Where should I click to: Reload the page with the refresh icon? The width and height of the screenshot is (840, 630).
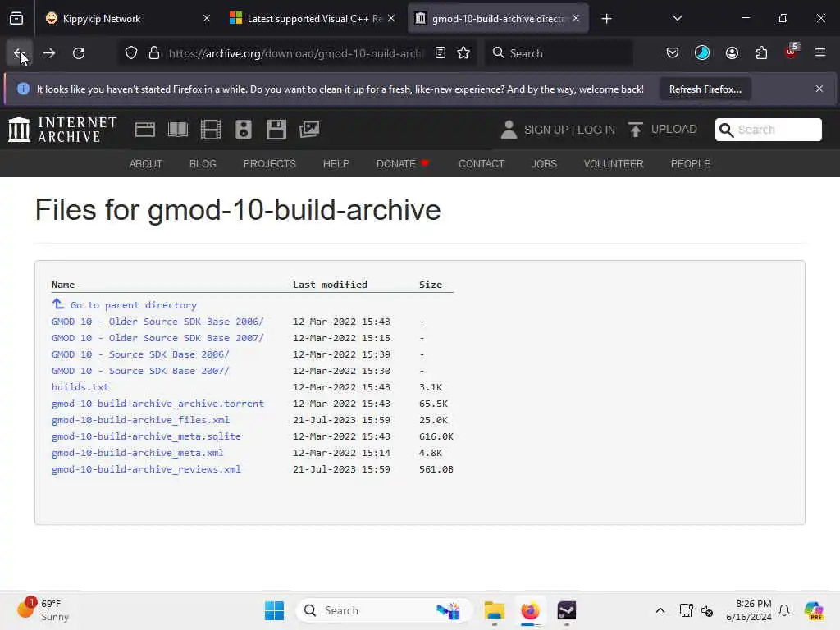tap(79, 53)
